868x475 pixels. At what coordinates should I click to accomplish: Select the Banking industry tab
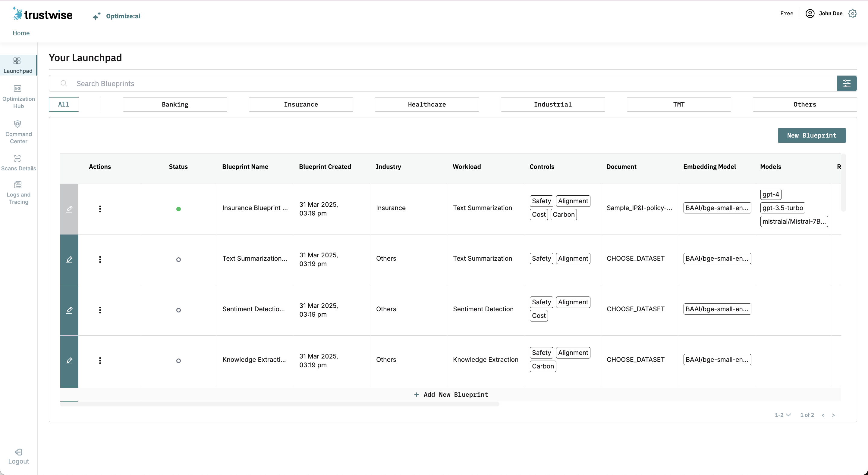pos(175,104)
